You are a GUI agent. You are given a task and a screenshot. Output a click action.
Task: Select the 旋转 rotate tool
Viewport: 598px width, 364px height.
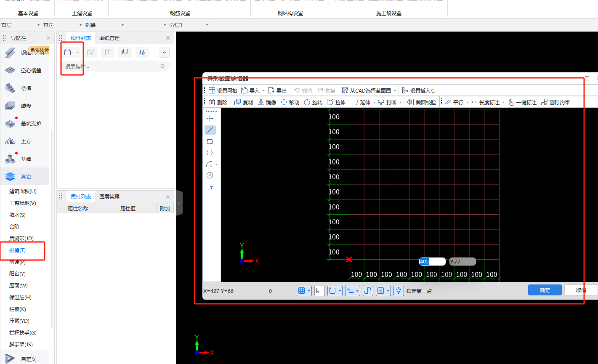(x=313, y=102)
